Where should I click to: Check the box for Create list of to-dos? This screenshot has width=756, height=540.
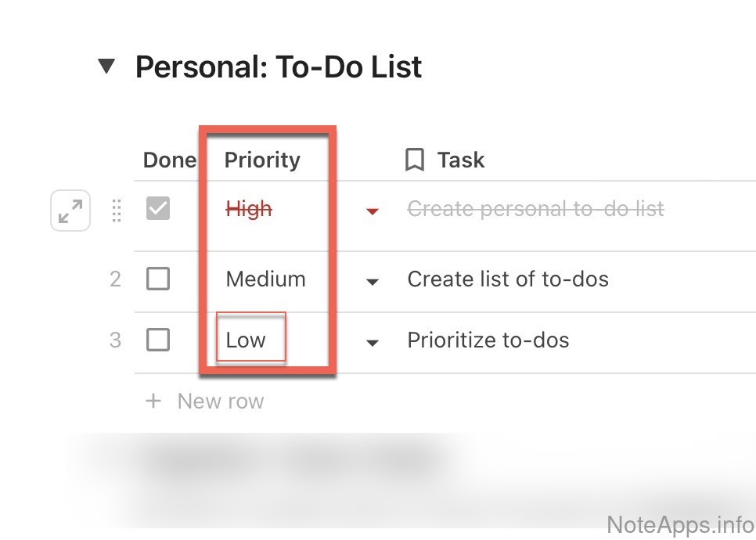(158, 279)
